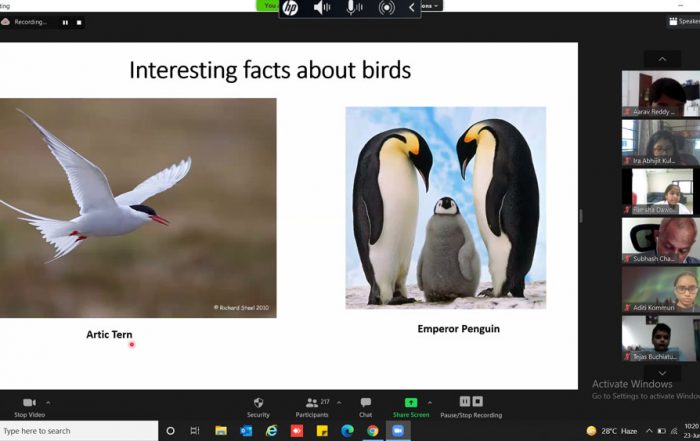Open Internet Explorer from the taskbar
Screen dimensions: 700x441
(271, 431)
